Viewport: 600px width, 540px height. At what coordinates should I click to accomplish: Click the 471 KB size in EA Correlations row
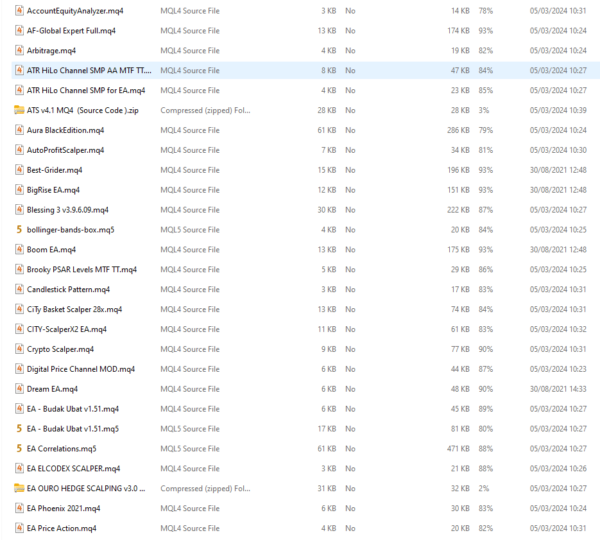point(458,449)
